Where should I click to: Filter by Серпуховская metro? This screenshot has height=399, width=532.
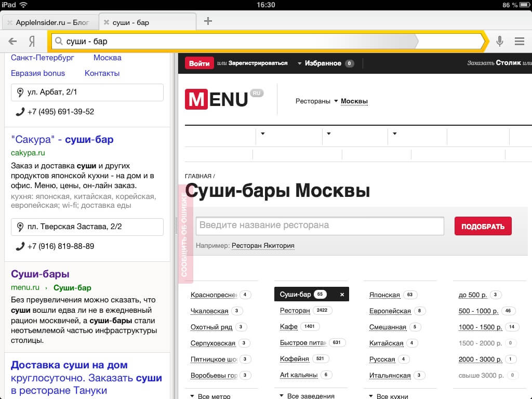coord(212,343)
